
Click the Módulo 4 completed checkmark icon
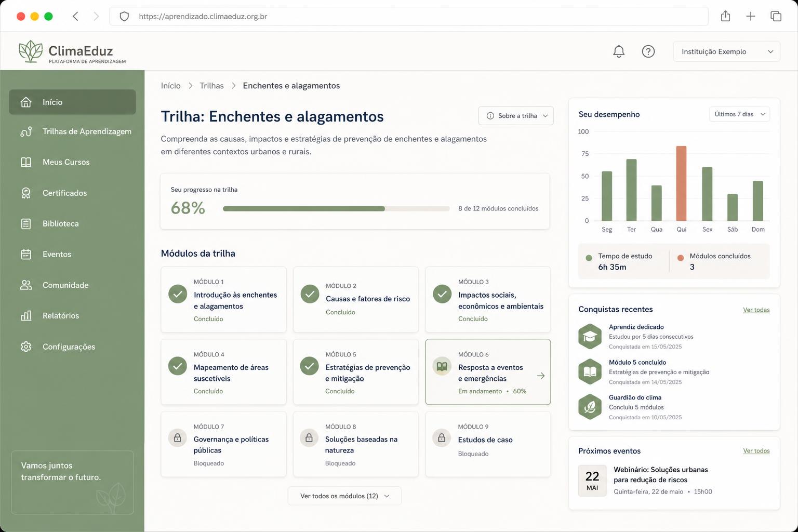178,366
